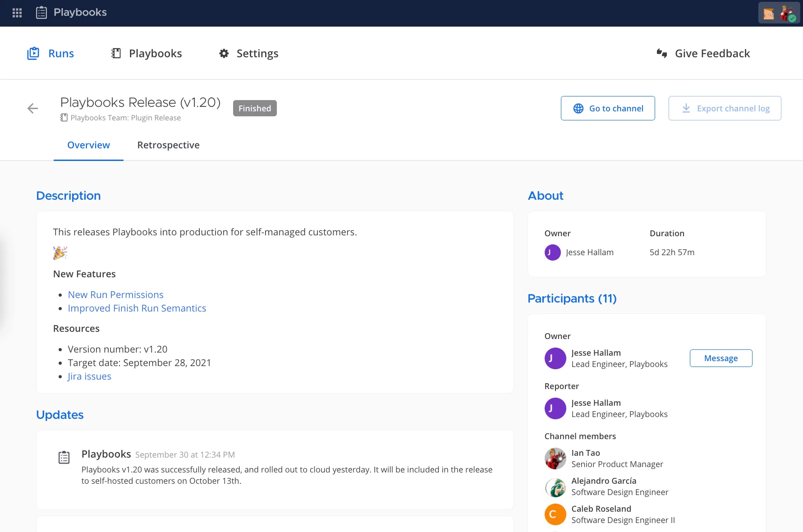Click the party popper emoji in description
803x532 pixels.
[x=60, y=253]
